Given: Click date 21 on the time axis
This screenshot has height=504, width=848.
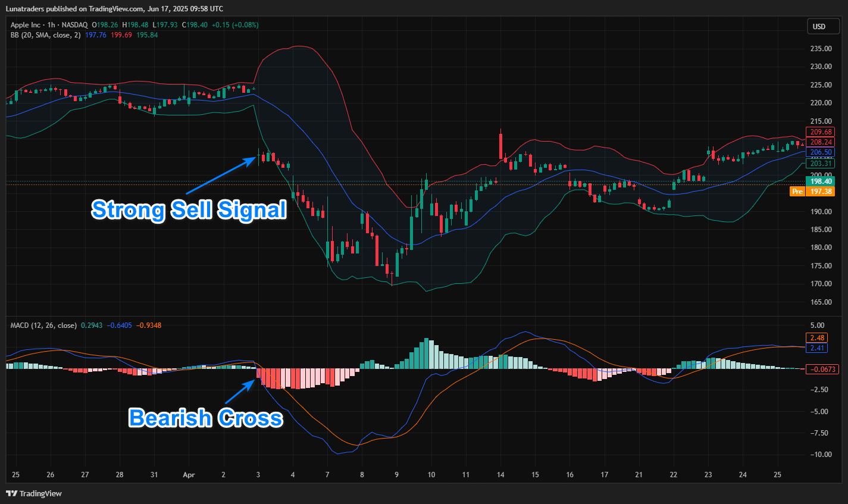Looking at the screenshot, I should [639, 475].
